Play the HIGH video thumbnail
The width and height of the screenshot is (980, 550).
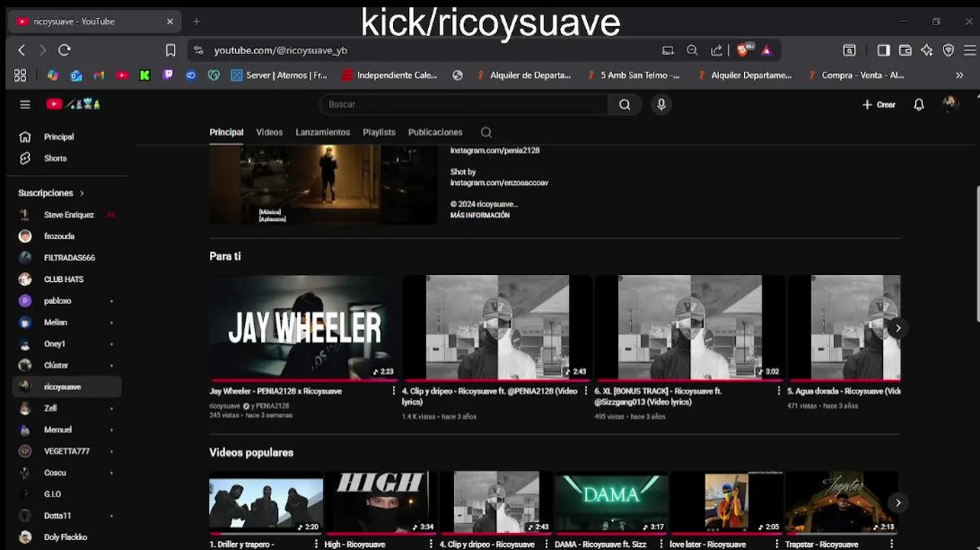(382, 502)
